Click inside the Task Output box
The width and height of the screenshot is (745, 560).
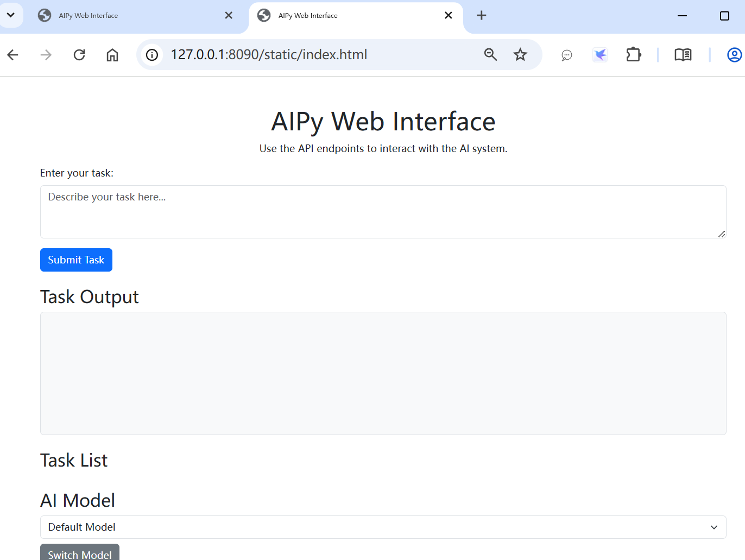tap(383, 373)
